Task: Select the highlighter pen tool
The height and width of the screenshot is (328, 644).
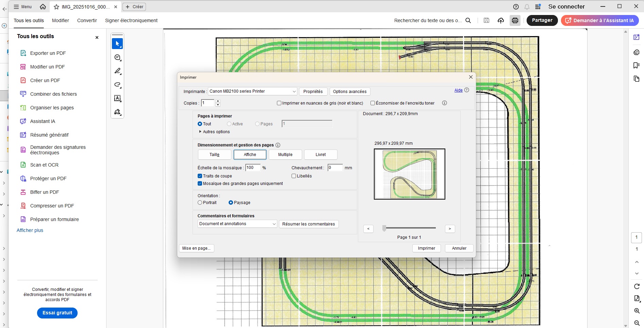Action: (x=117, y=71)
